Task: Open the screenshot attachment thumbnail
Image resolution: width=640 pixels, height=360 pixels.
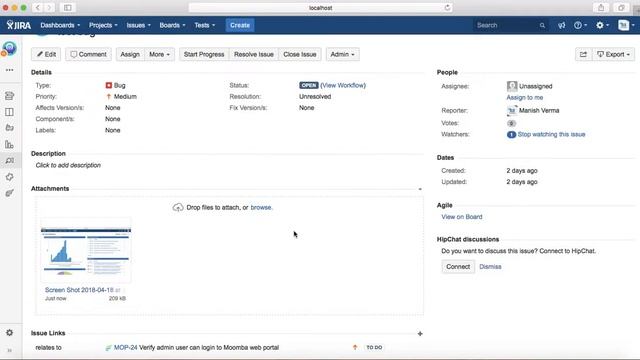Action: click(x=86, y=251)
